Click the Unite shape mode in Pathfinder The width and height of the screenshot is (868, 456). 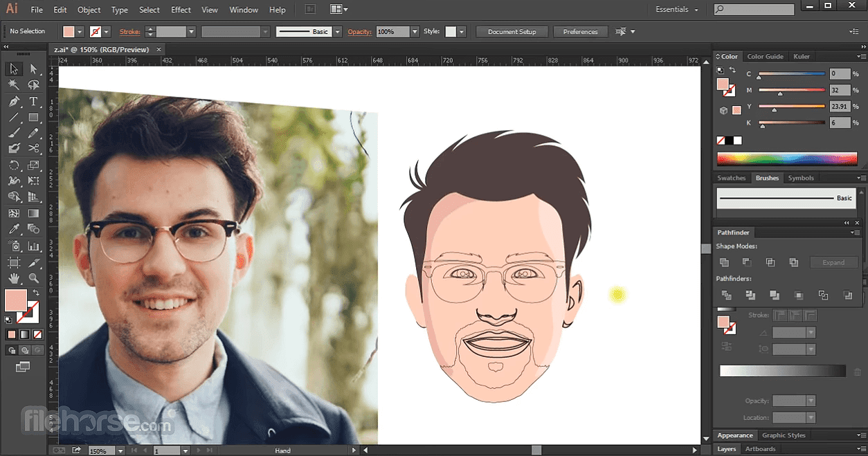click(724, 262)
